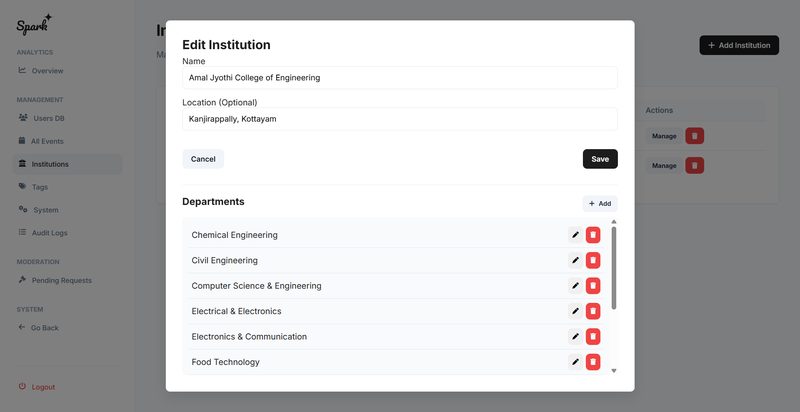Edit the Chemical Engineering department
This screenshot has height=412, width=800.
[x=575, y=235]
